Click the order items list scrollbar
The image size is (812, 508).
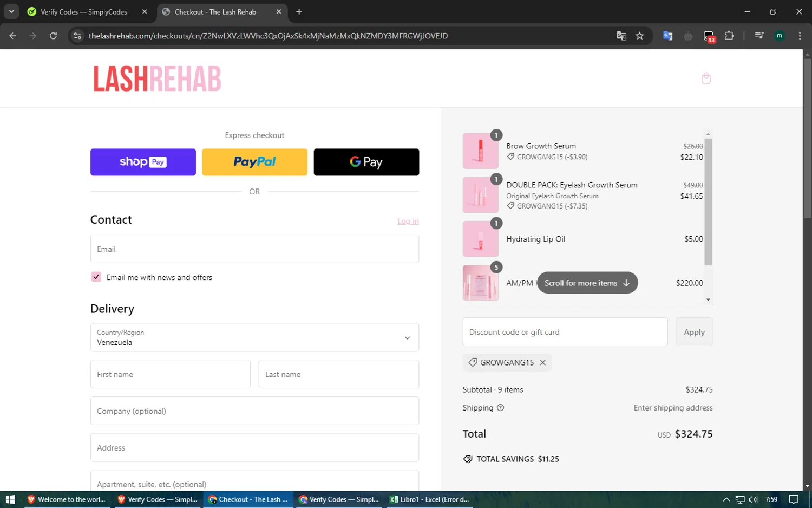point(708,201)
